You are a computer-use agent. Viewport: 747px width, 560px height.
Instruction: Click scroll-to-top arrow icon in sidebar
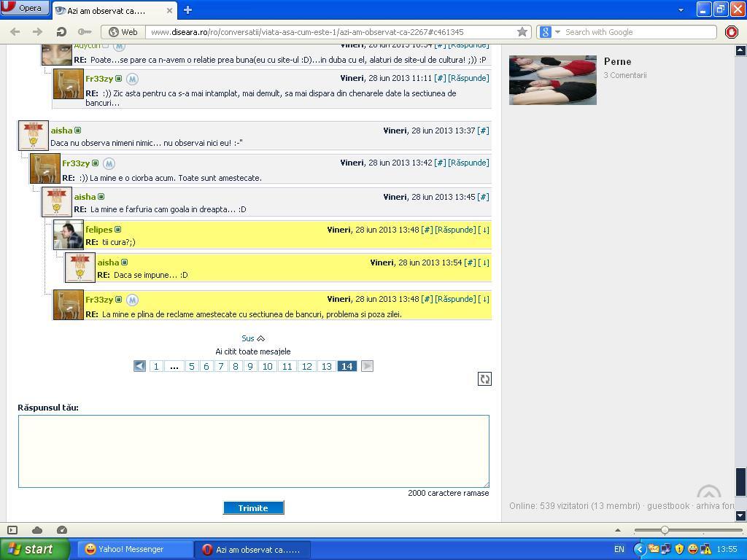(x=709, y=492)
